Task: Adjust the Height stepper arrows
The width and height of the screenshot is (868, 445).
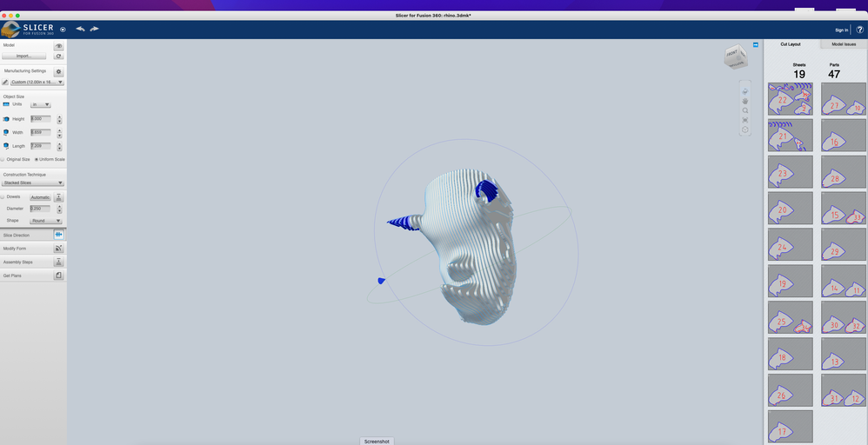Action: point(59,120)
